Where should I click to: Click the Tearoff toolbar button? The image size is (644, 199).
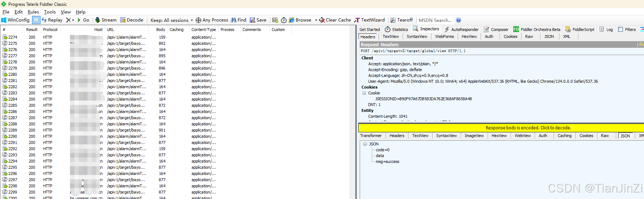click(x=402, y=20)
